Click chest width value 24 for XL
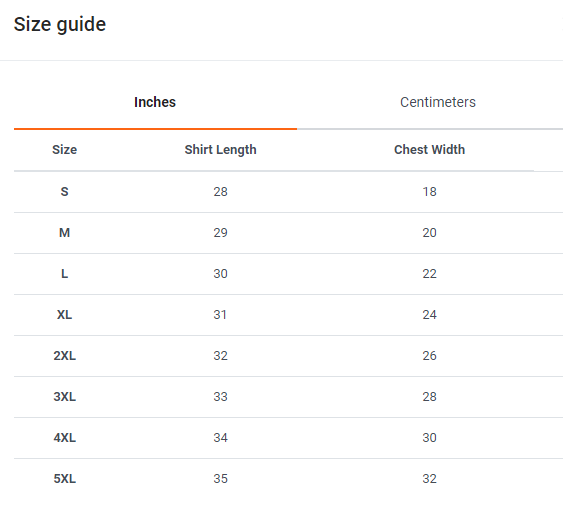Image resolution: width=563 pixels, height=508 pixels. 429,315
